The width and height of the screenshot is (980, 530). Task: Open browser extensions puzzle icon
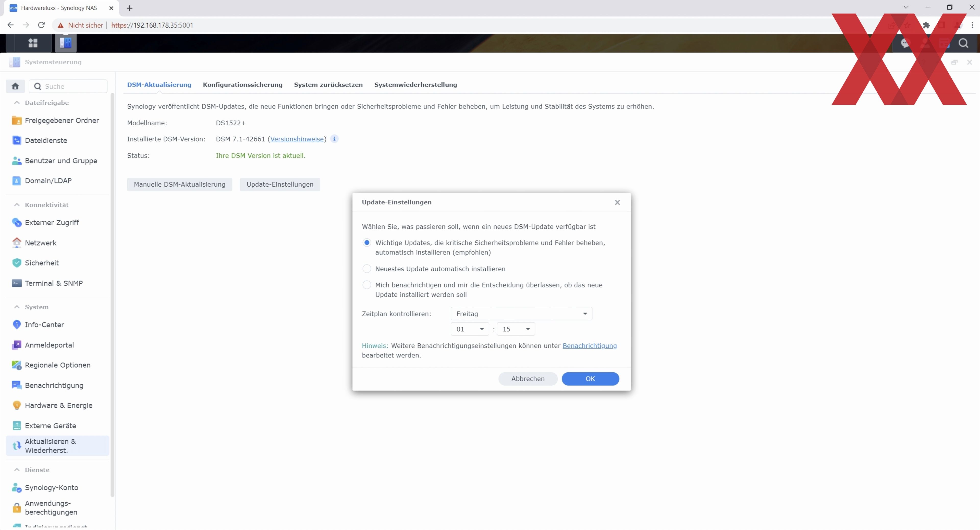(x=926, y=25)
